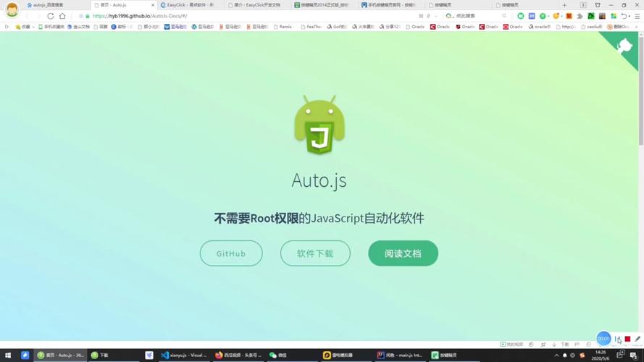
Task: Click the recorder pencil annotate icon
Action: pos(637,339)
